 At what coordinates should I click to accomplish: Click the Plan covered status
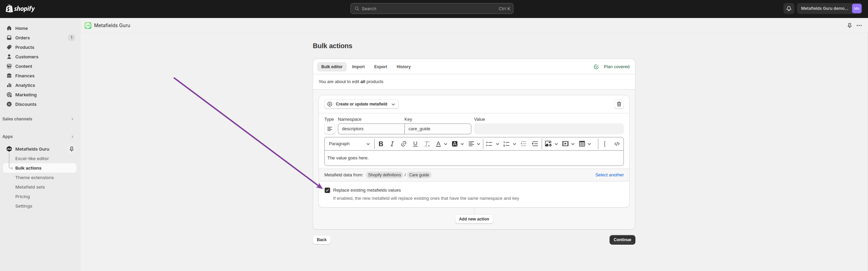612,67
